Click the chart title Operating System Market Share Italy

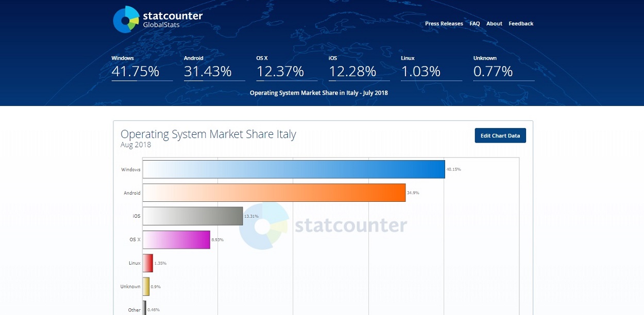click(208, 134)
